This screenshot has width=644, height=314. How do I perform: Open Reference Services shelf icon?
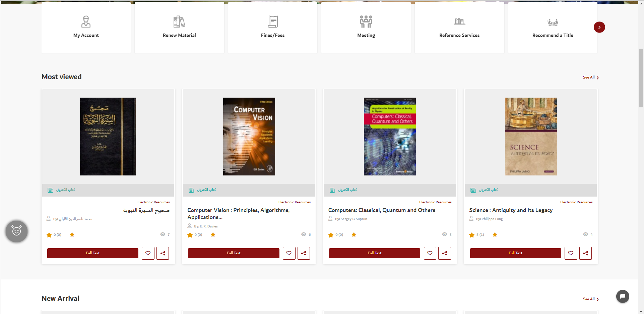[x=459, y=21]
